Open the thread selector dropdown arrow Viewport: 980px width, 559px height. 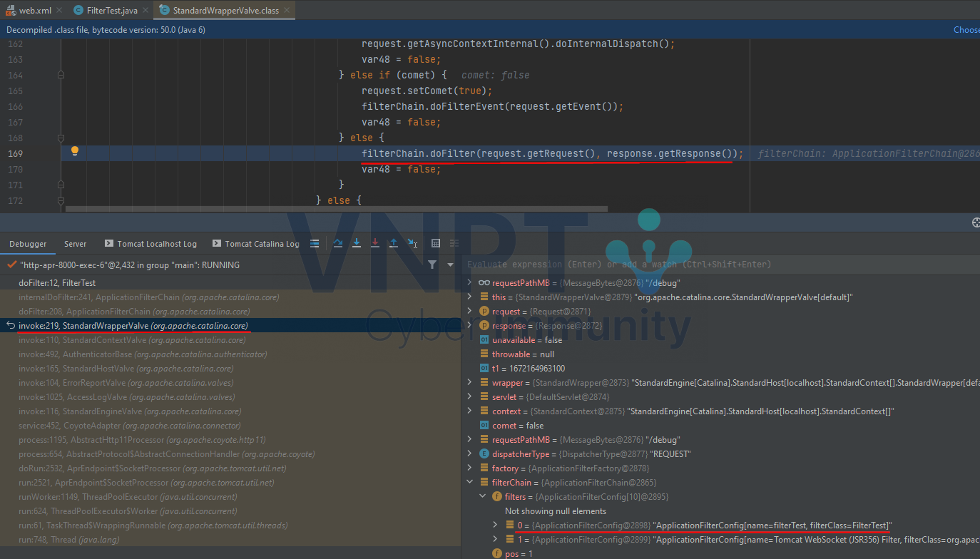pos(450,265)
